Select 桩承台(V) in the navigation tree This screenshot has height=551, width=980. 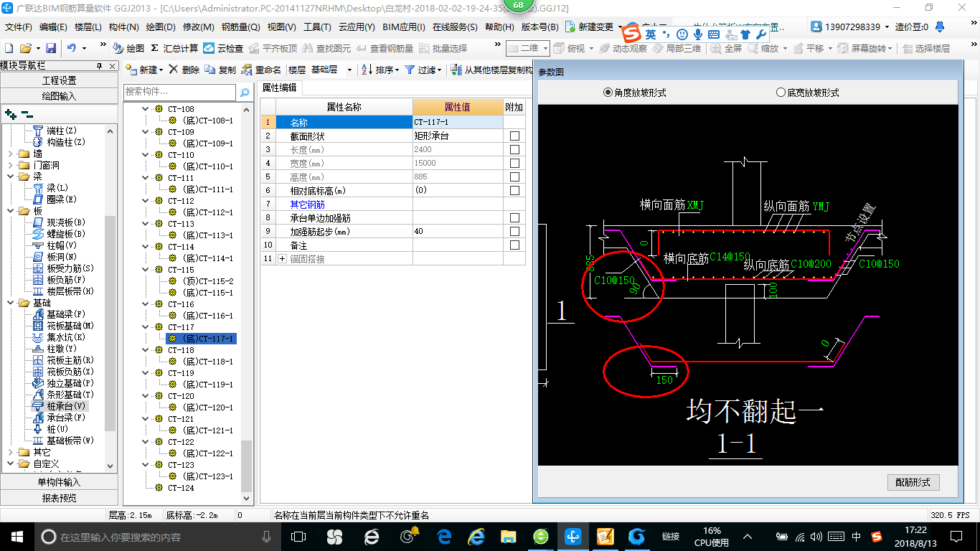67,406
